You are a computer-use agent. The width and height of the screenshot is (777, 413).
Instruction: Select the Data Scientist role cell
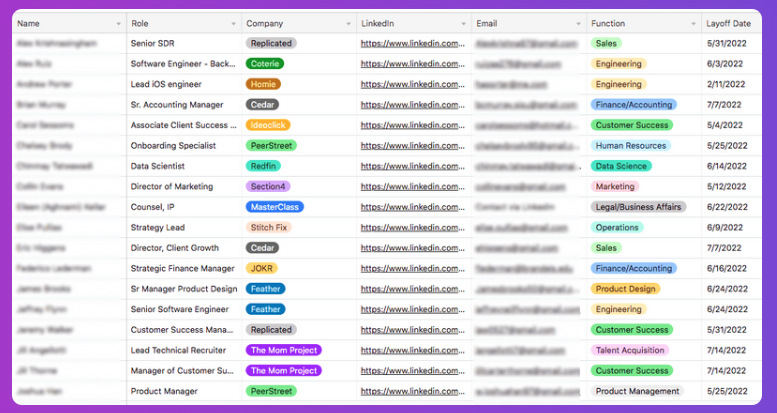tap(184, 166)
